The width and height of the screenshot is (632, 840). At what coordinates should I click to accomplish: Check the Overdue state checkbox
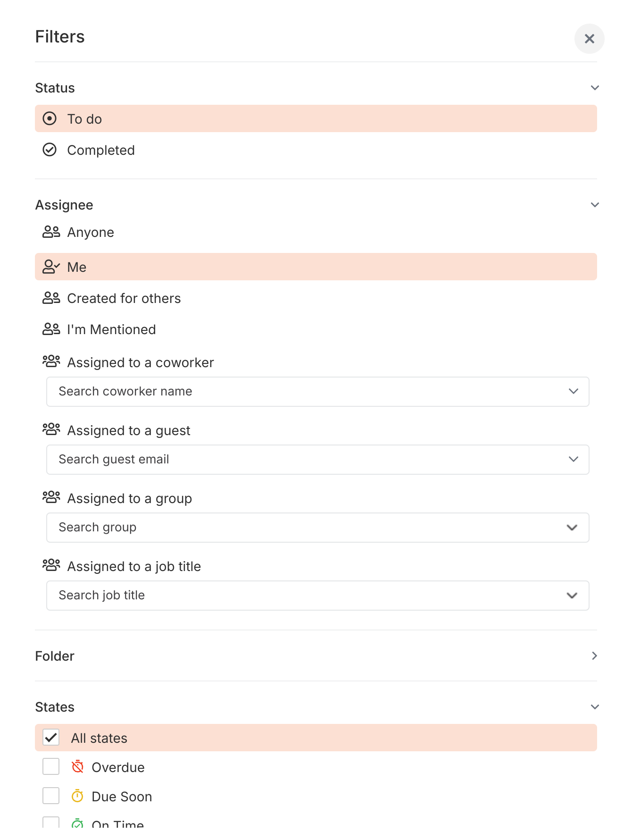pyautogui.click(x=50, y=767)
